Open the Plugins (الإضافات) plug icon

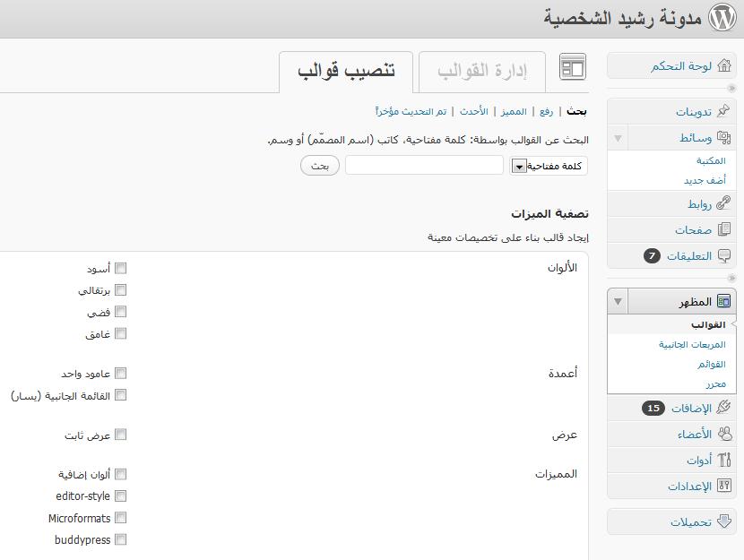pyautogui.click(x=723, y=409)
